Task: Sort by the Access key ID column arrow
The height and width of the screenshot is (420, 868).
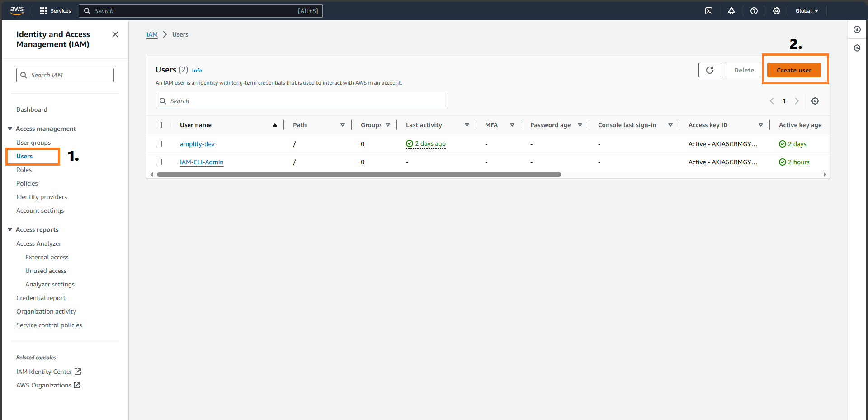Action: [761, 125]
